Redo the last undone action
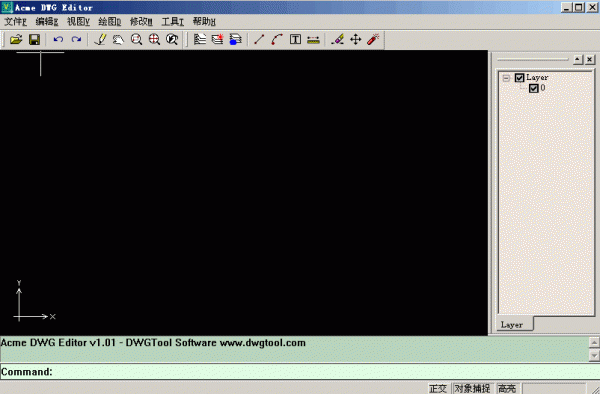 [x=77, y=39]
